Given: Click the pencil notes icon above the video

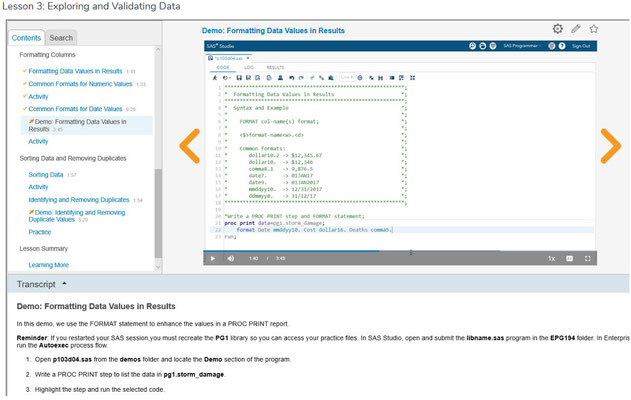Looking at the screenshot, I should click(x=576, y=29).
